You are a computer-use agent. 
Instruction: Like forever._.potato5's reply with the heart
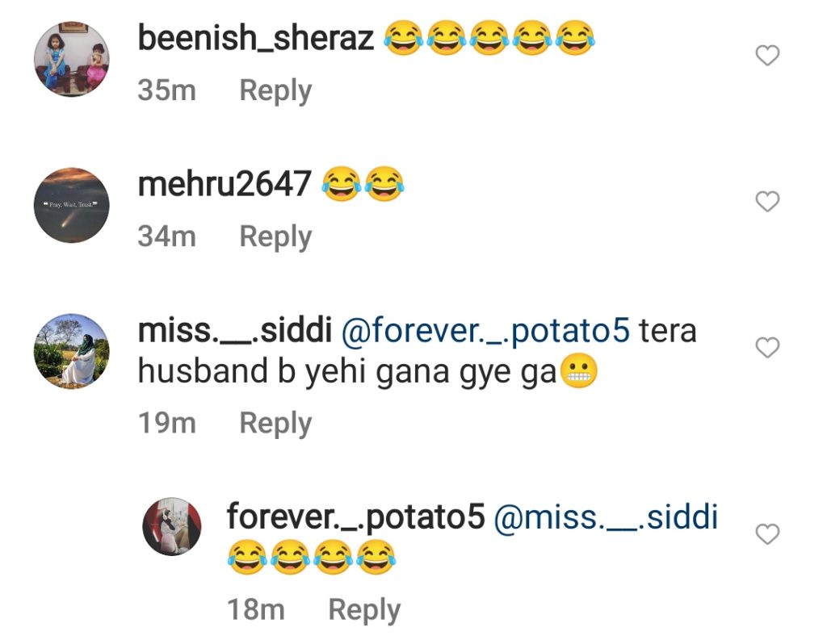pos(767,534)
